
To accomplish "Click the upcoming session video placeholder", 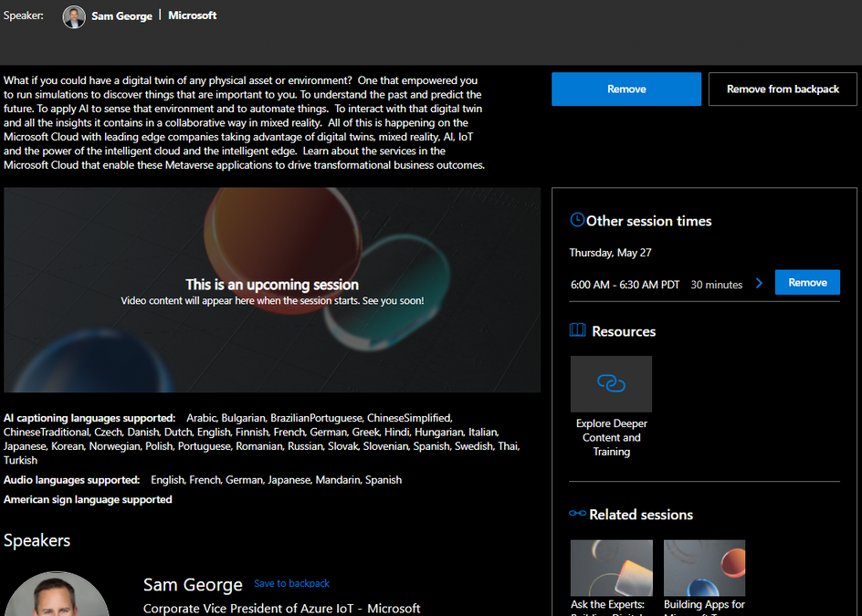I will (272, 290).
